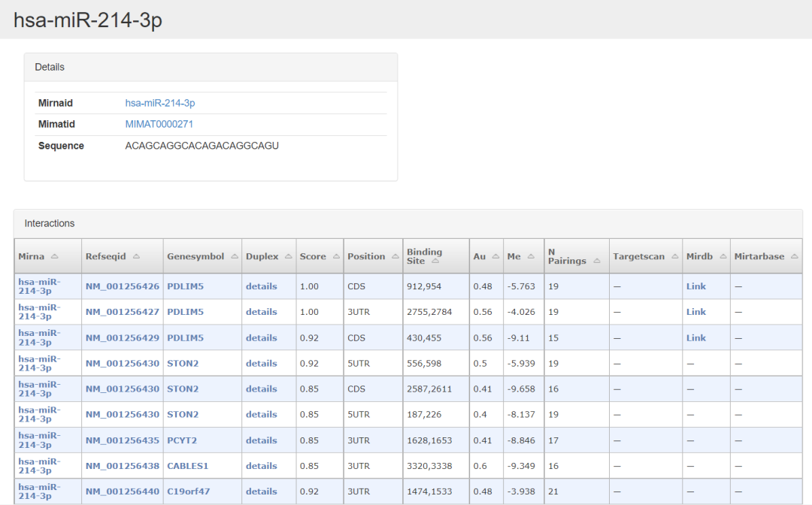Sort by Mirtarbase column arrow
Image resolution: width=812 pixels, height=505 pixels.
point(794,257)
